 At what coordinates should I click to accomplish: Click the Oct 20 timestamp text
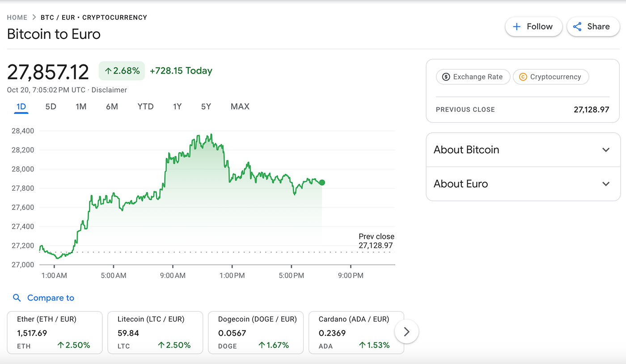click(x=46, y=90)
